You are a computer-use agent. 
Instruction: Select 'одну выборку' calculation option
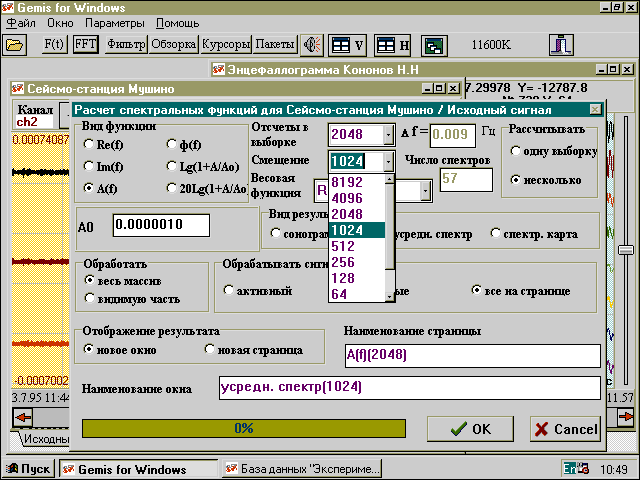516,152
